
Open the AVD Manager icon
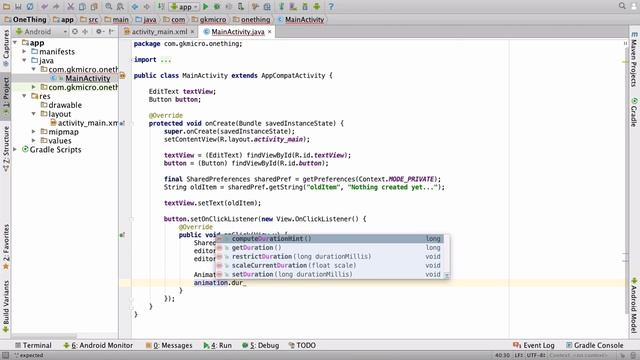point(293,7)
